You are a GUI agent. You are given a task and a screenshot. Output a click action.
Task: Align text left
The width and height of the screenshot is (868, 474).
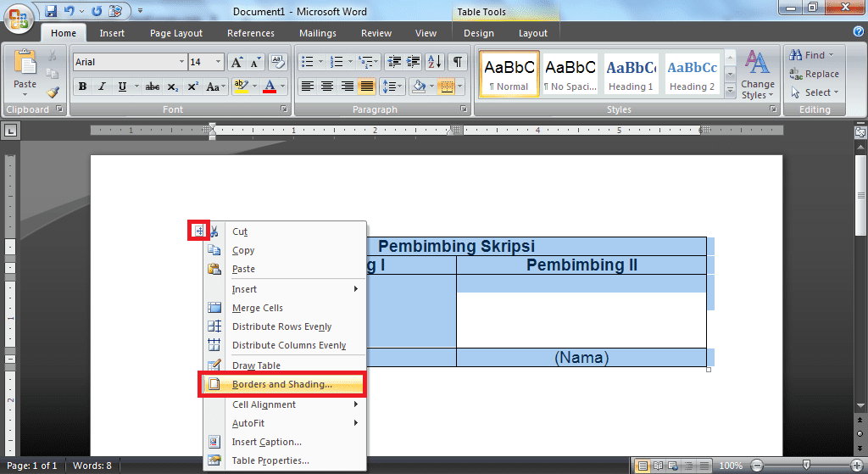coord(307,86)
